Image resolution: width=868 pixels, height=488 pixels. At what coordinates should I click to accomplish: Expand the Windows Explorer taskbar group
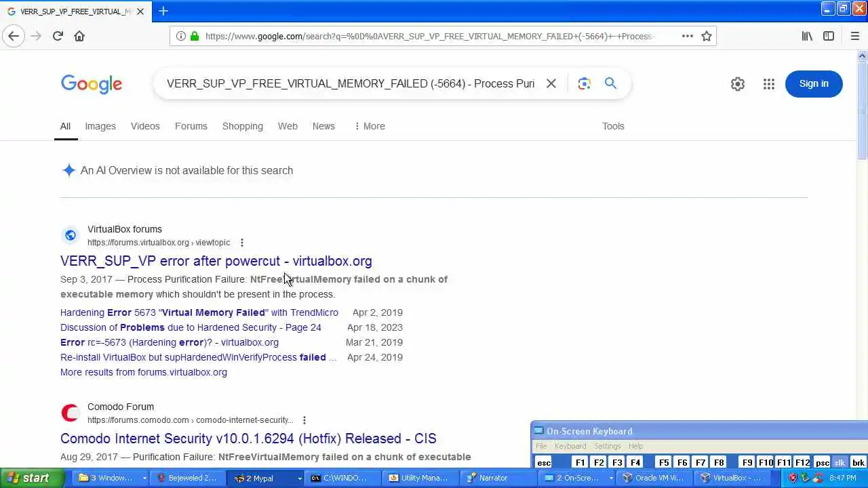[144, 478]
